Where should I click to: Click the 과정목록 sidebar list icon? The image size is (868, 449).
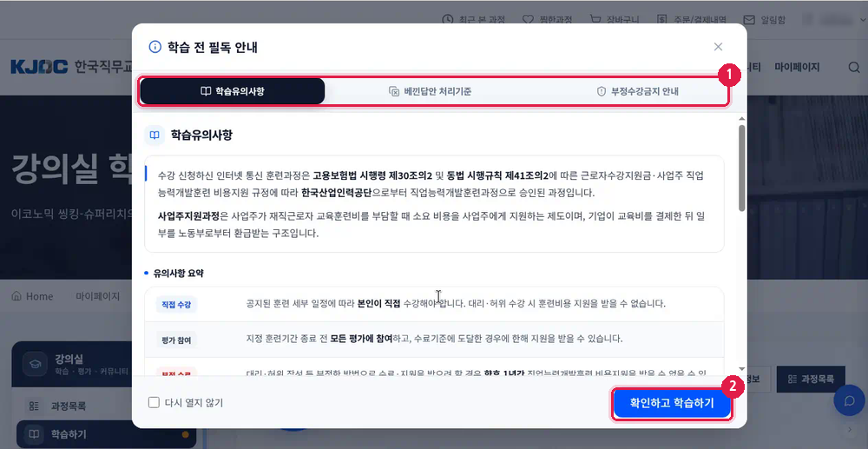point(34,406)
